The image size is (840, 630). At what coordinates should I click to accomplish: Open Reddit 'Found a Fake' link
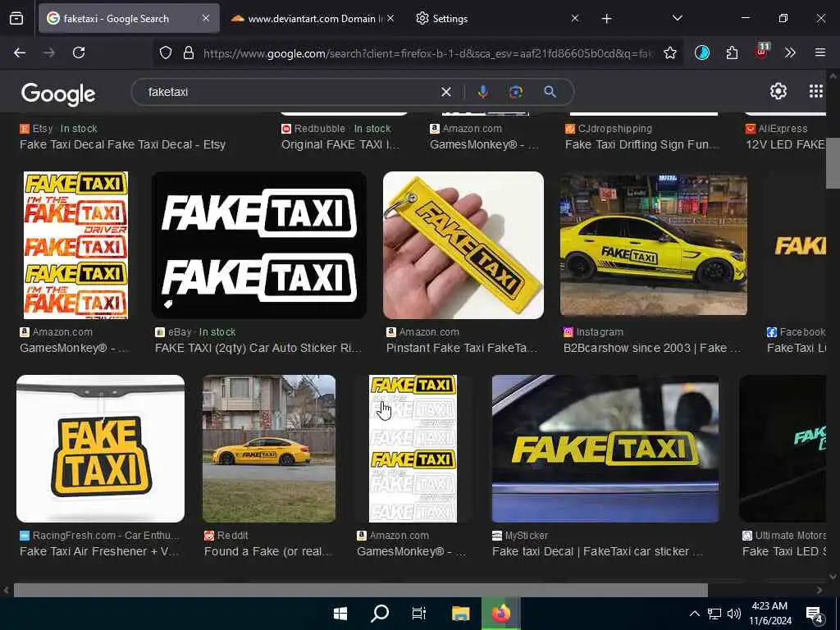(x=268, y=551)
